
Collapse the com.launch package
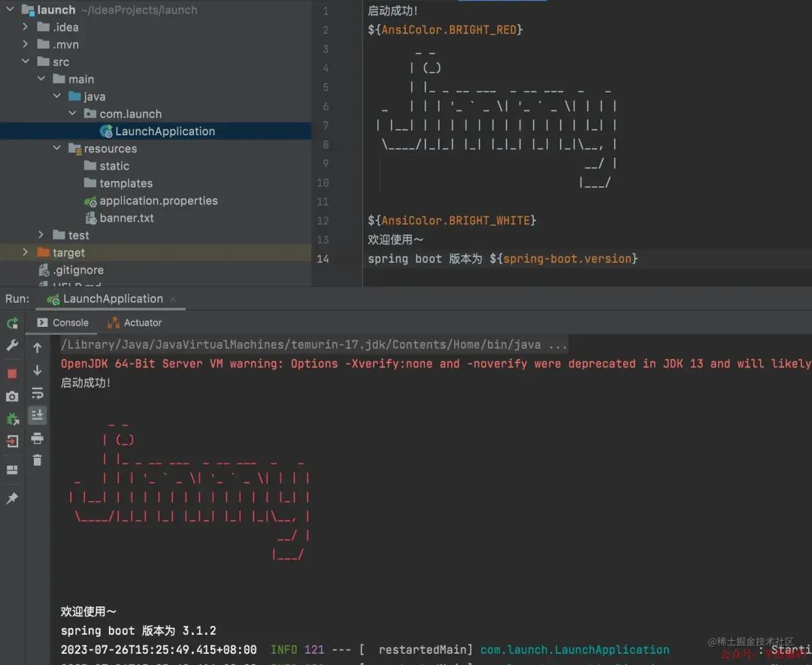pos(72,113)
